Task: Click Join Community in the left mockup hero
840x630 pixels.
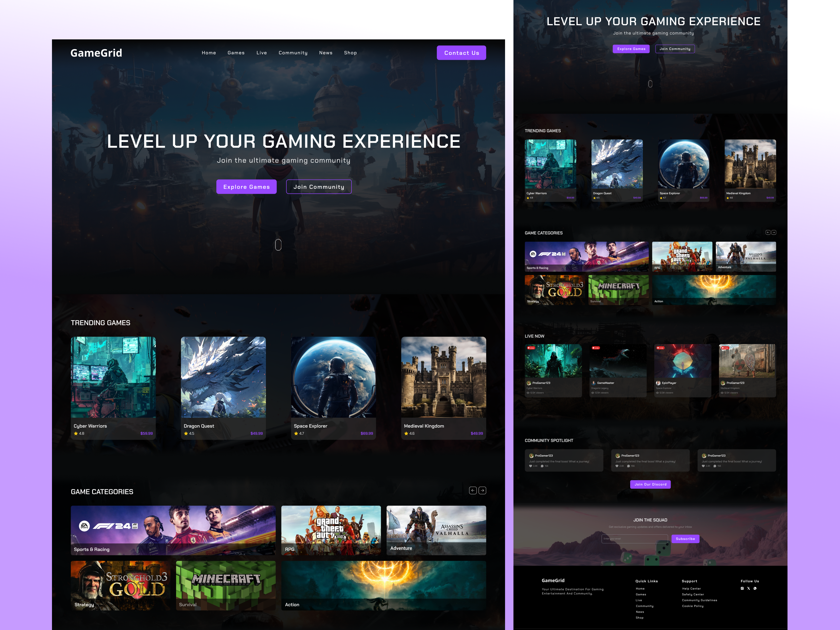Action: tap(319, 187)
